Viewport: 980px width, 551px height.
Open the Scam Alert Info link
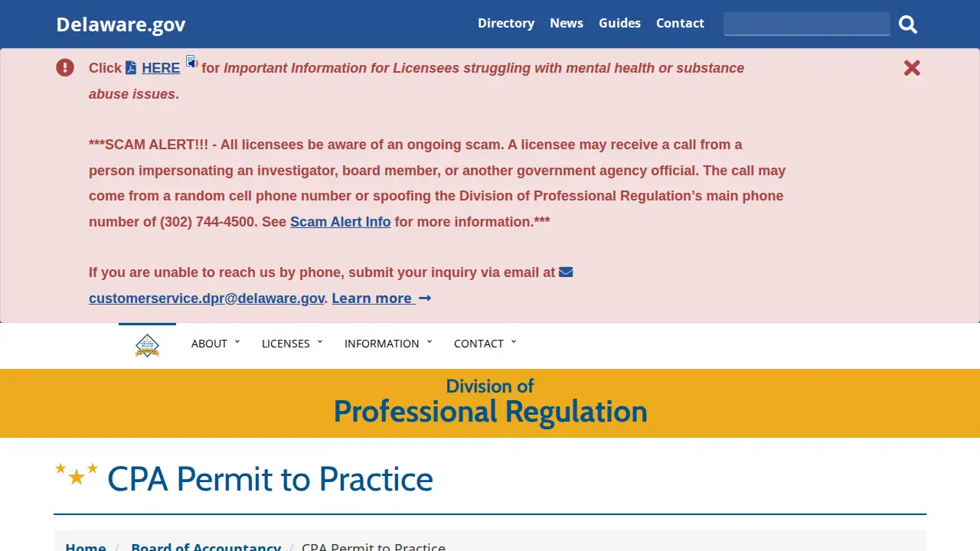(x=341, y=222)
